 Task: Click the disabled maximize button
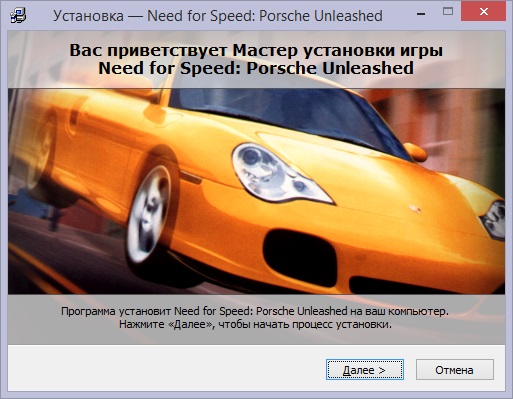point(448,12)
